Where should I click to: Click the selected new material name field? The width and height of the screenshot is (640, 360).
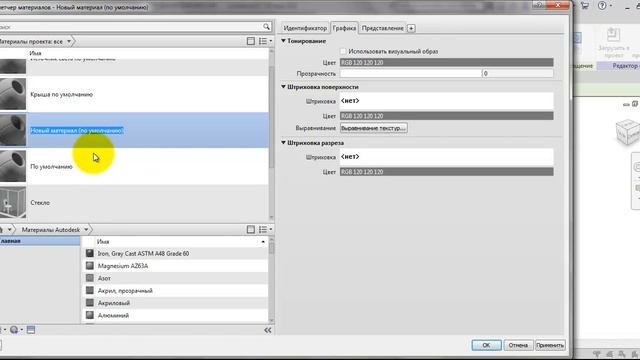coord(77,131)
